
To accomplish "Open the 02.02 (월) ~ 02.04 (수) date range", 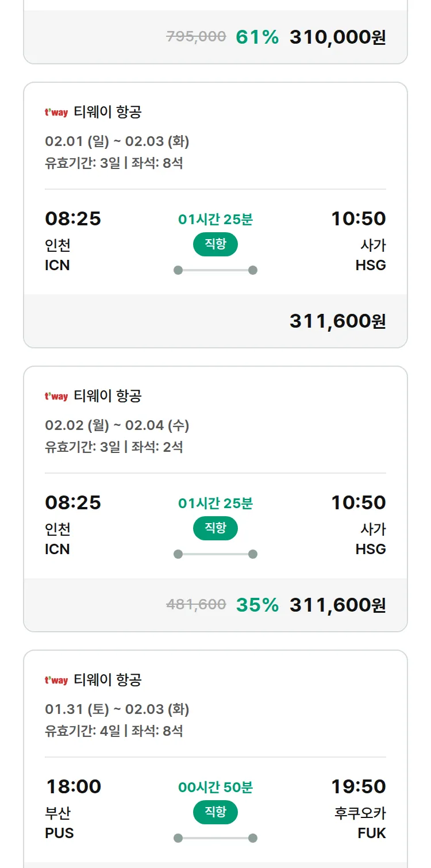I will coord(117,425).
